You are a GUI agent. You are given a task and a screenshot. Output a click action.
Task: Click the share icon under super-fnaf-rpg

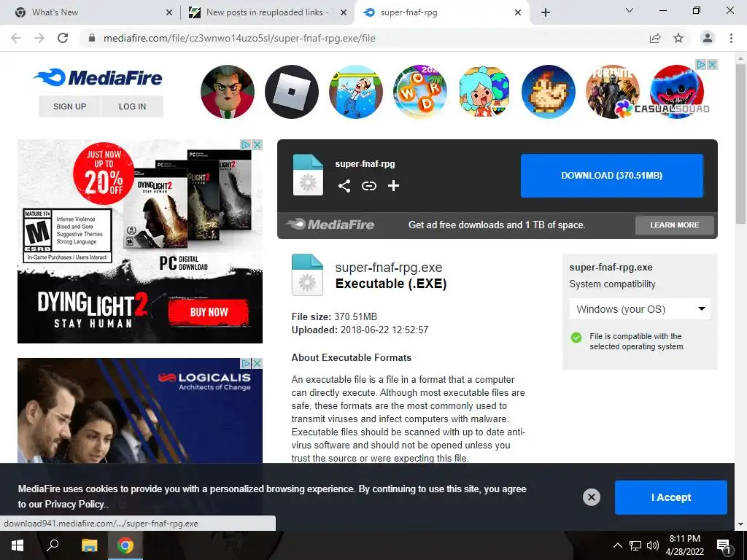click(x=344, y=186)
